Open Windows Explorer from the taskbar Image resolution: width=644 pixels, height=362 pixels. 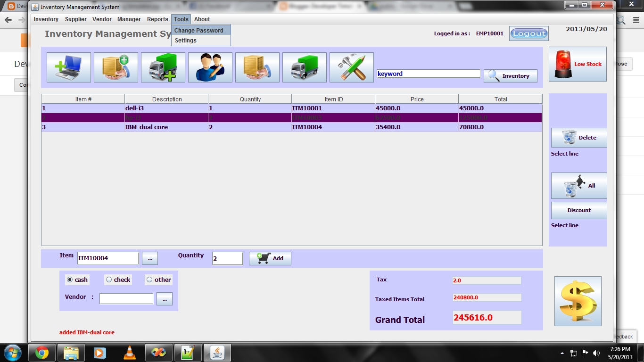pyautogui.click(x=71, y=353)
